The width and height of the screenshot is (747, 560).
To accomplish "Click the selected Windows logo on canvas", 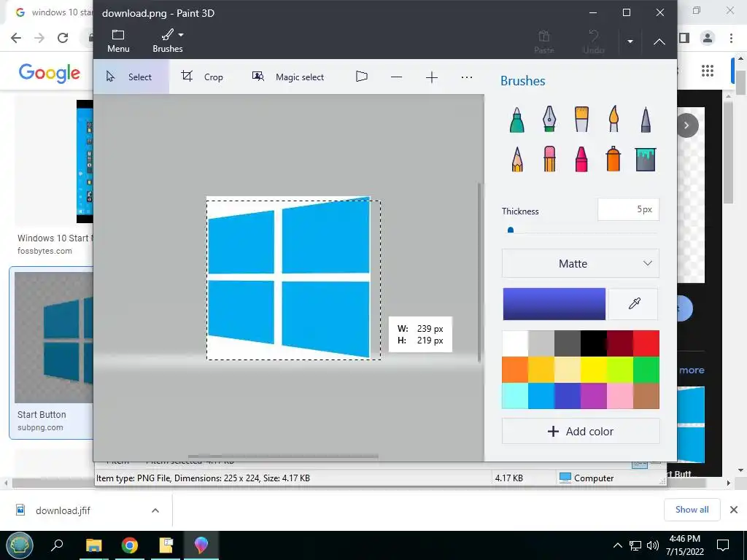I will [x=290, y=278].
